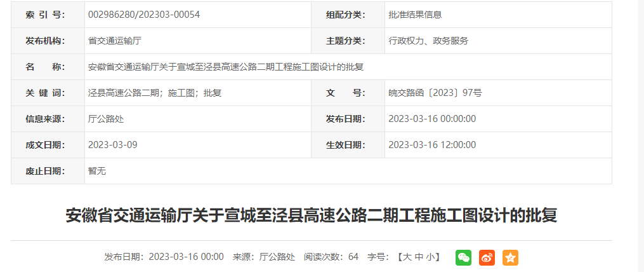Click publishing agency 省交通运输厅
This screenshot has width=644, height=272.
tap(115, 41)
